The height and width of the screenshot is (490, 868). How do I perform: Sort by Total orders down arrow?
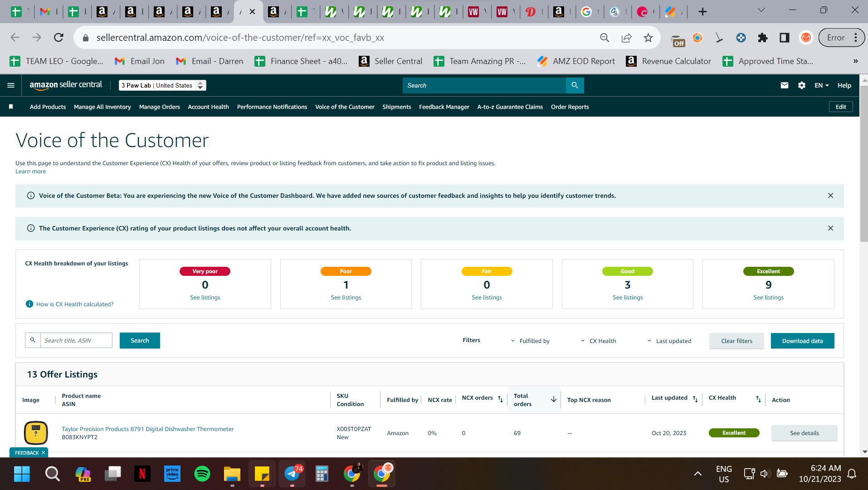554,399
